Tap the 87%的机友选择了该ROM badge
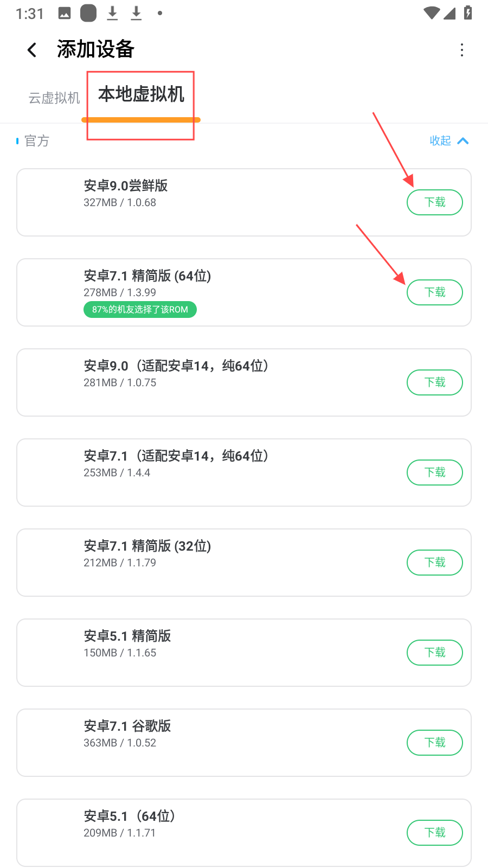488x868 pixels. tap(140, 310)
